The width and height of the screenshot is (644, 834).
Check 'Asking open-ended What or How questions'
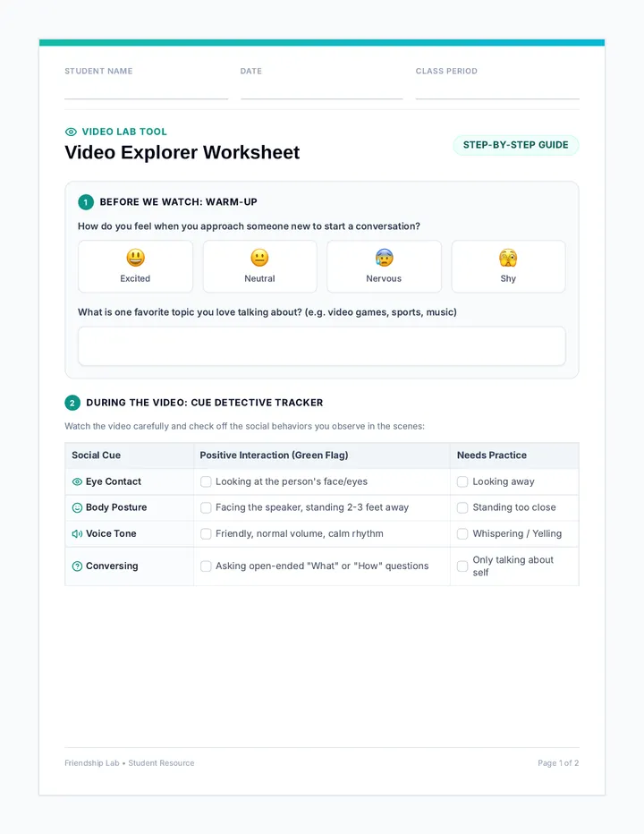[206, 566]
